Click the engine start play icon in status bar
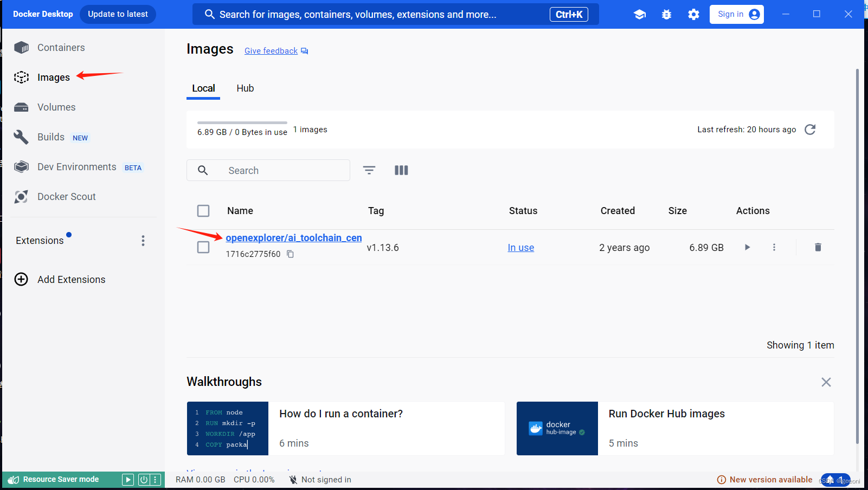 [x=128, y=479]
